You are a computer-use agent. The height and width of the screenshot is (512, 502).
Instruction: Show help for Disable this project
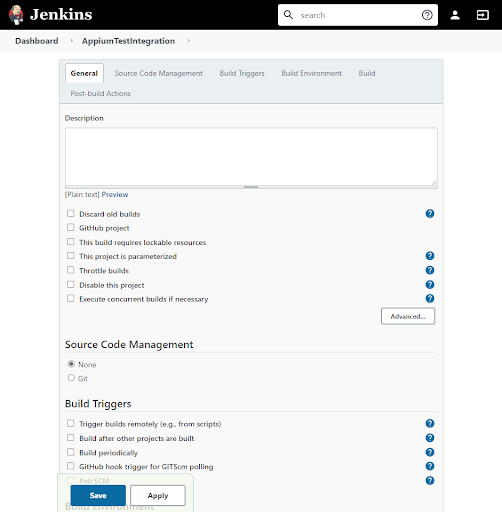tap(430, 284)
